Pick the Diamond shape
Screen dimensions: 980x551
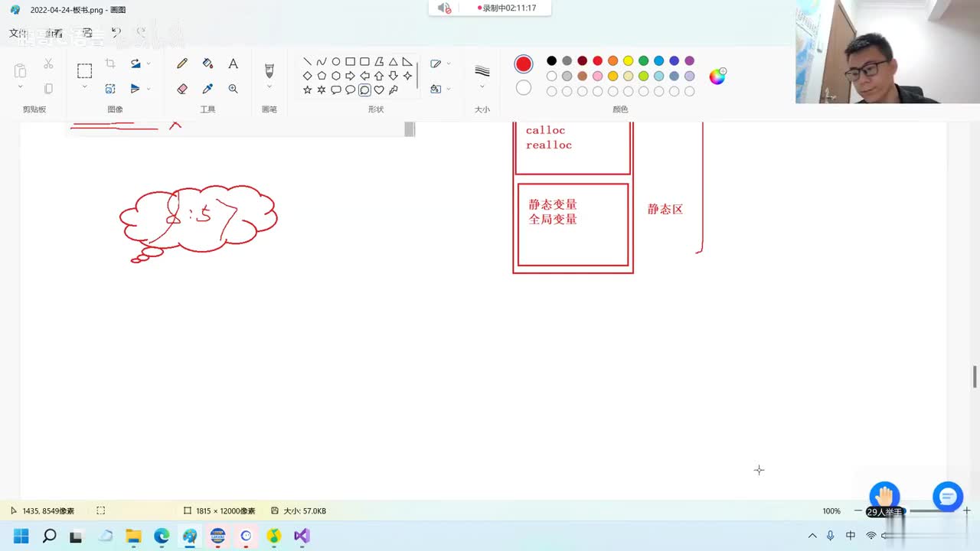coord(307,76)
